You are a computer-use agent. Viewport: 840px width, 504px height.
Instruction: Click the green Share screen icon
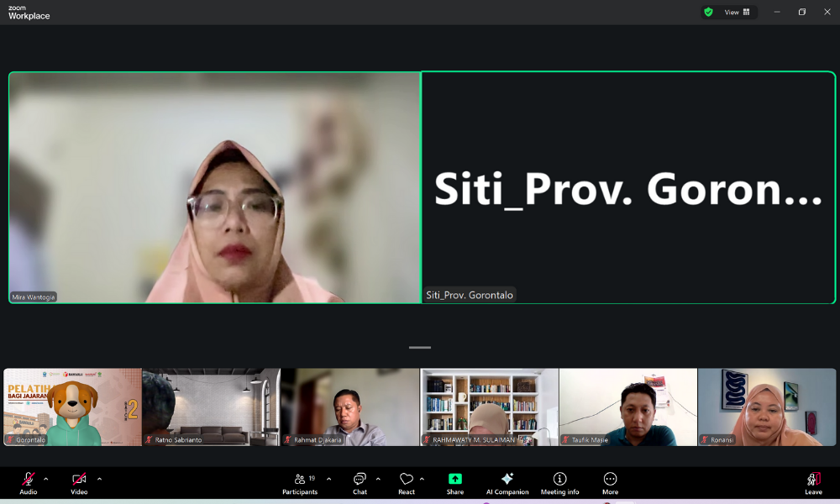(454, 479)
